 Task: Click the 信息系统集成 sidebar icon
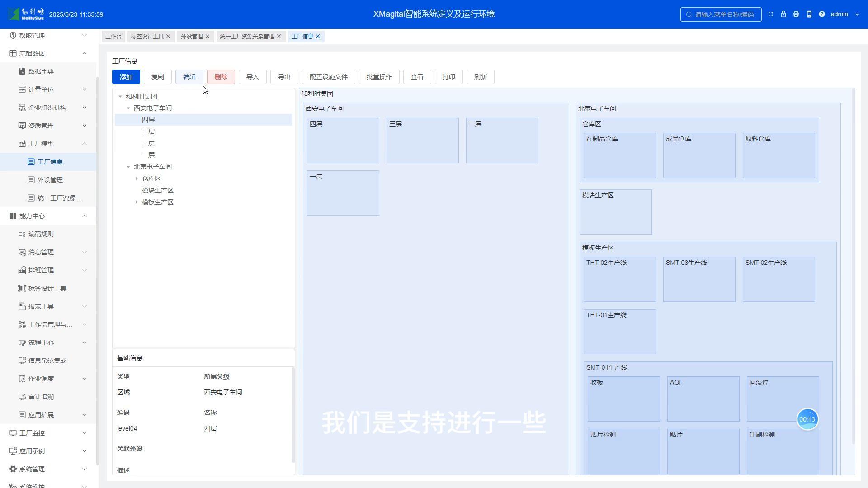(22, 361)
